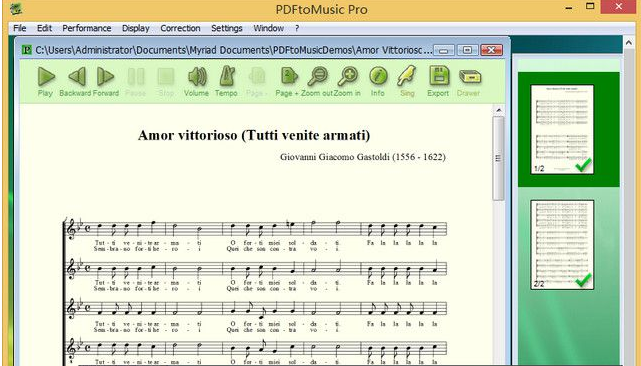Maximize the Amor Vittorioso document window
Image resolution: width=641 pixels, height=366 pixels.
point(467,50)
